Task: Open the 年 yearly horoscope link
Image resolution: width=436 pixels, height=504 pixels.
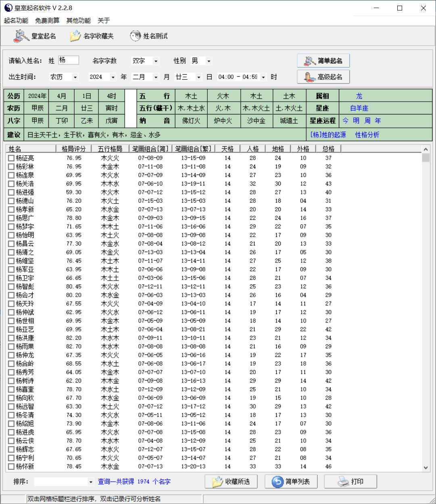Action: tap(378, 121)
